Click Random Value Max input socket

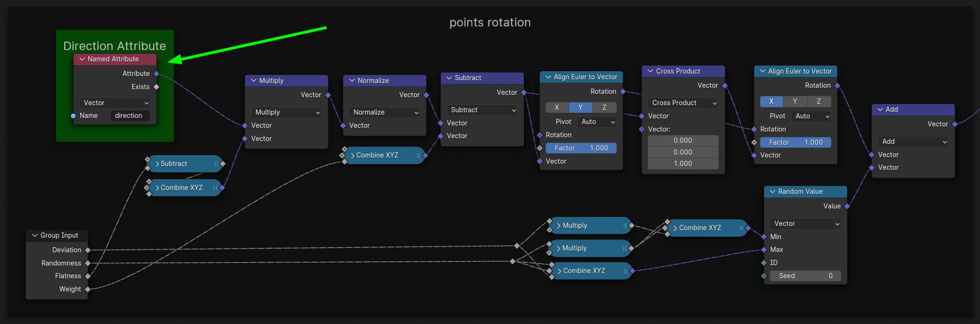click(x=764, y=249)
